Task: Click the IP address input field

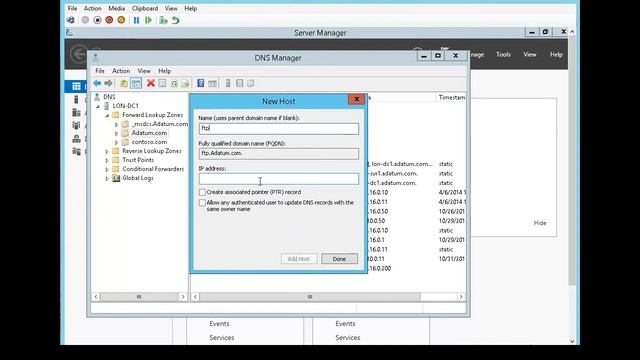Action: point(279,179)
